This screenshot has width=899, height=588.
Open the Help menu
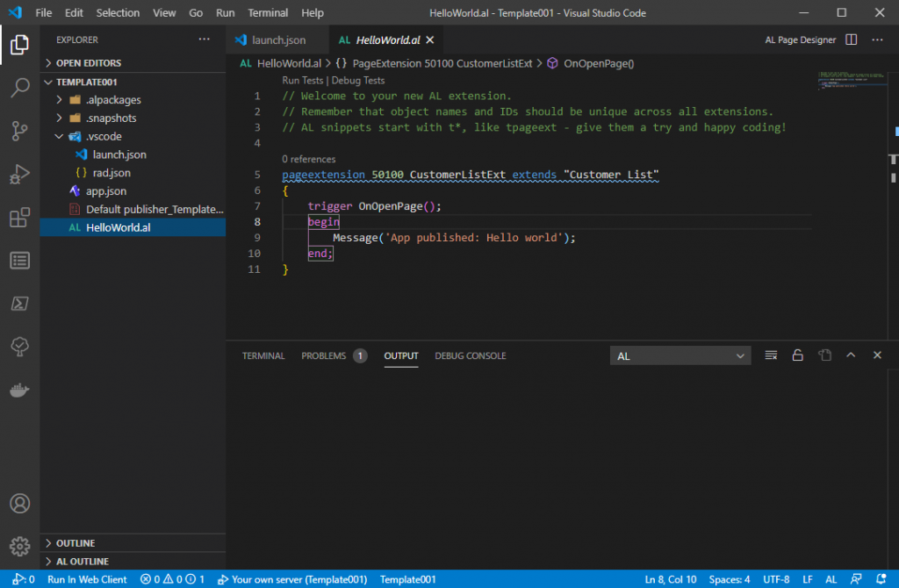[x=313, y=12]
